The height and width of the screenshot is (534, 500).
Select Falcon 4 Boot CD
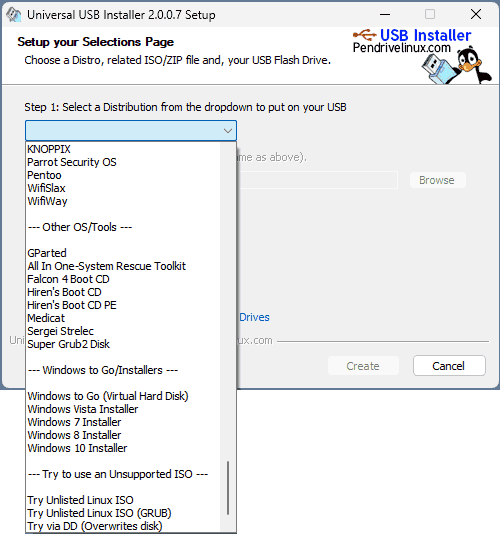pyautogui.click(x=68, y=279)
